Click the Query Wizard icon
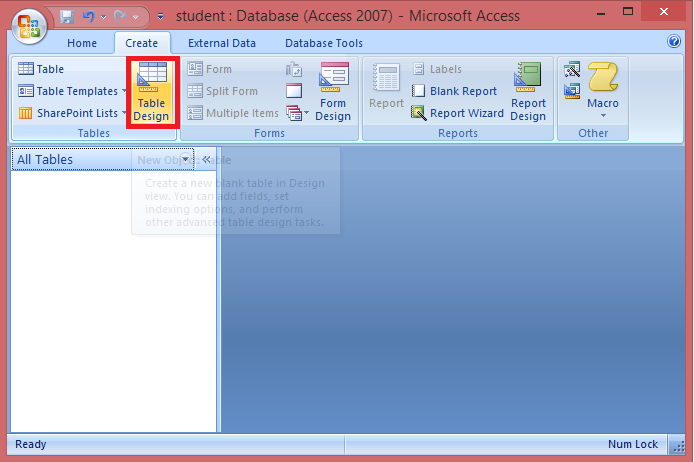694x462 pixels. point(572,69)
